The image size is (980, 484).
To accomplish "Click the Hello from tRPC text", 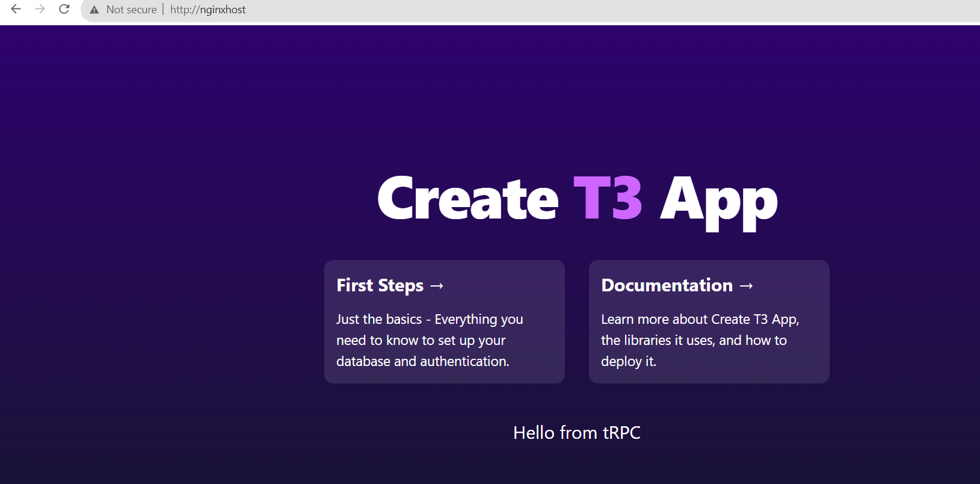I will (577, 432).
